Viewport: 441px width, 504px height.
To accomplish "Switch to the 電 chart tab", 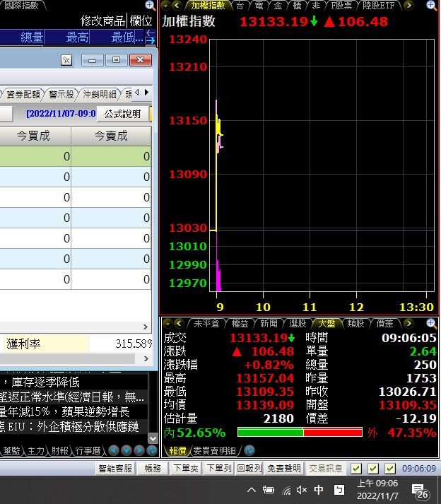I will (x=259, y=6).
